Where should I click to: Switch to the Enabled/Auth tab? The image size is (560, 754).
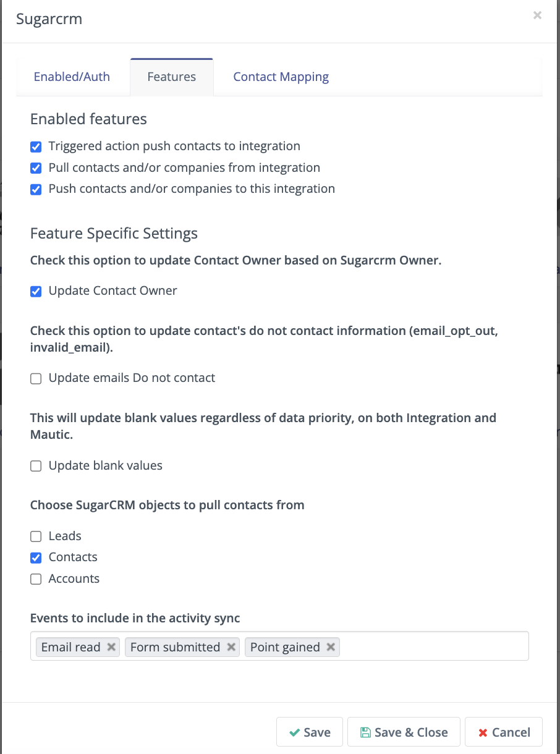[x=72, y=76]
